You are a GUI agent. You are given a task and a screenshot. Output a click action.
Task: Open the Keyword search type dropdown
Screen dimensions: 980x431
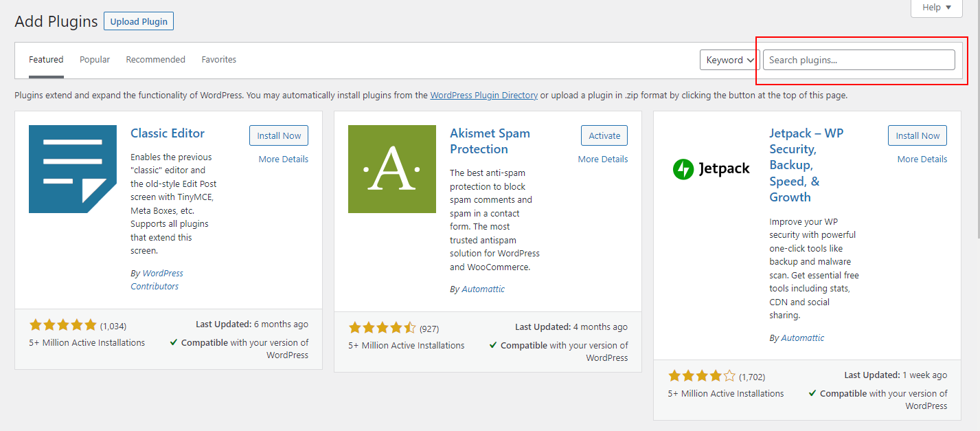(729, 60)
